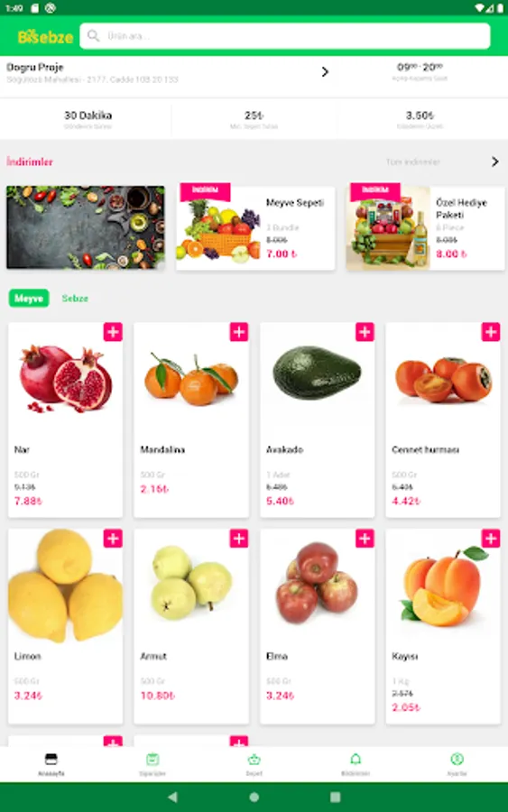Open the basket icon in bottom navigation

click(254, 764)
